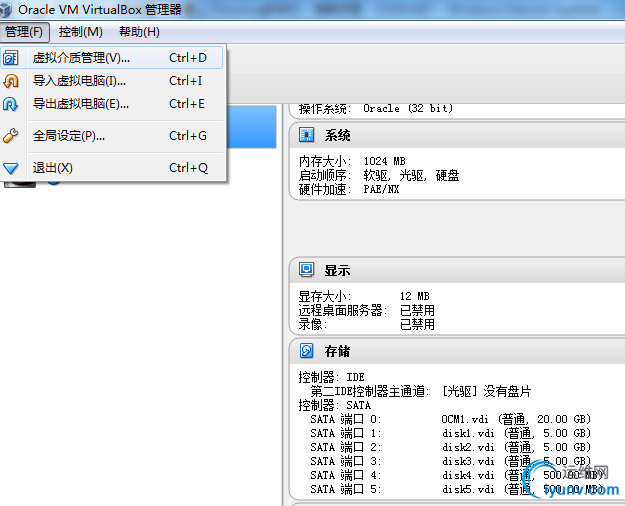Image resolution: width=625 pixels, height=506 pixels.
Task: Click SATA 端口 0 OCM1.vdi entry
Action: 450,419
